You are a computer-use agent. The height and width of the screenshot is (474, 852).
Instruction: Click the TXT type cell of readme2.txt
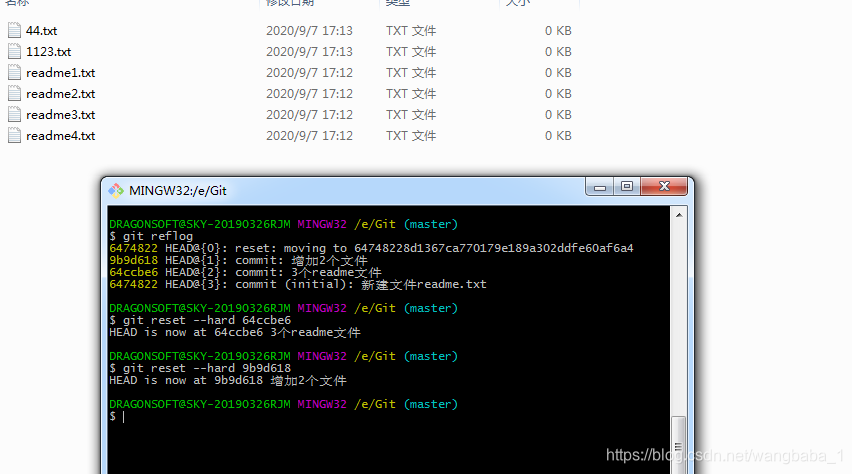pos(411,93)
